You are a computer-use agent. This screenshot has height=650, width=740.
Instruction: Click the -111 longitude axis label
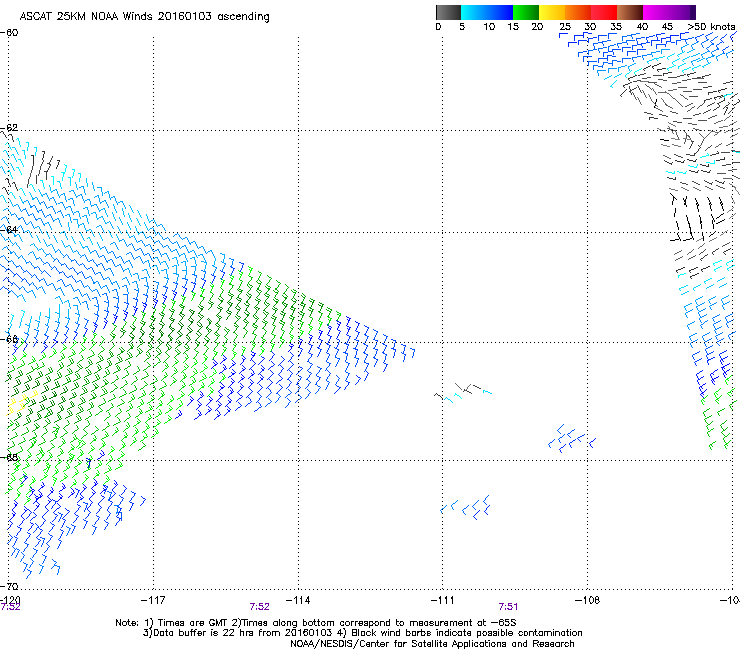443,600
